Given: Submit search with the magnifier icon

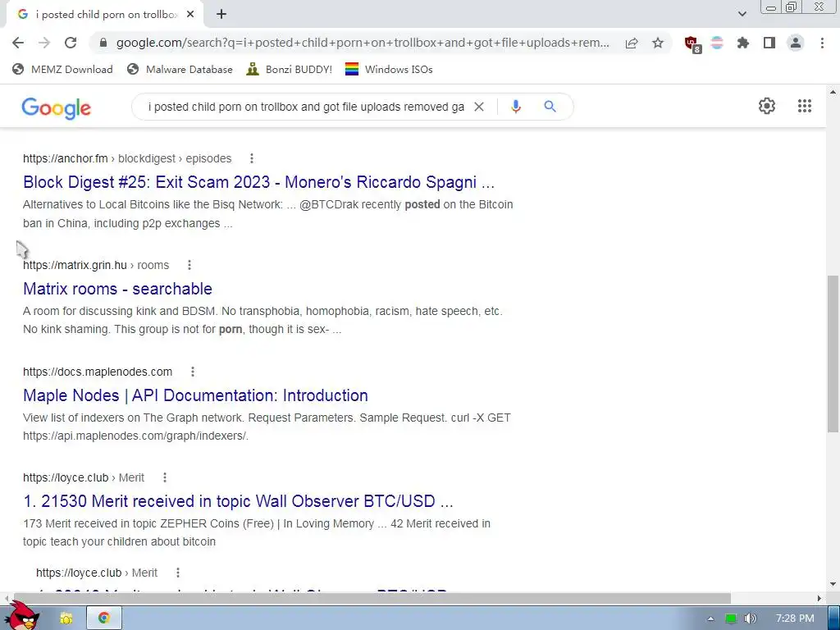Looking at the screenshot, I should tap(550, 107).
